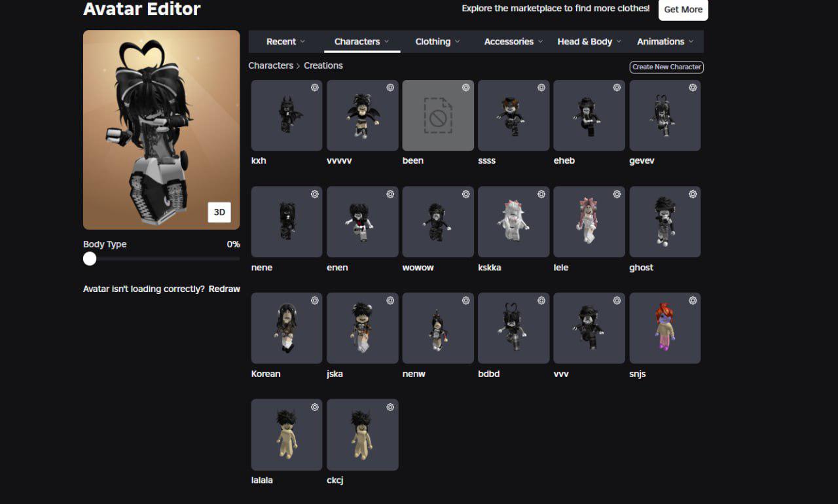Switch to the Head & Body tab
The width and height of the screenshot is (838, 504).
coord(589,41)
